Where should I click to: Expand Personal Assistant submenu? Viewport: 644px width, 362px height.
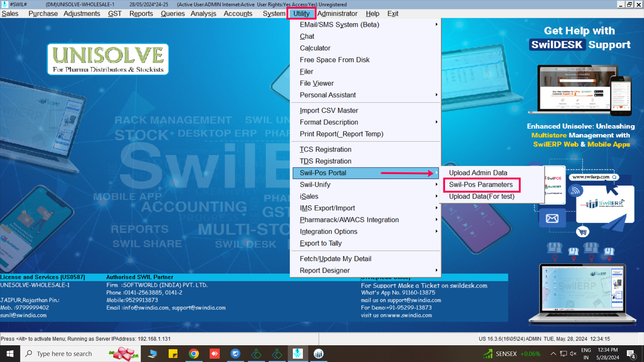[x=366, y=95]
